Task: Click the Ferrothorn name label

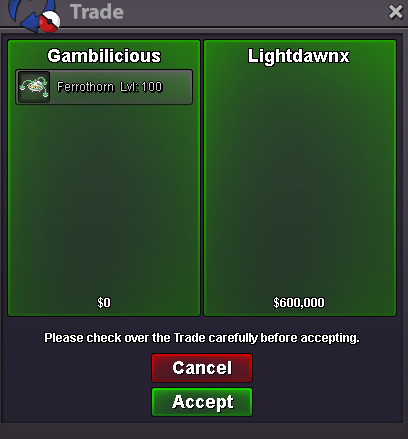Action: [85, 87]
